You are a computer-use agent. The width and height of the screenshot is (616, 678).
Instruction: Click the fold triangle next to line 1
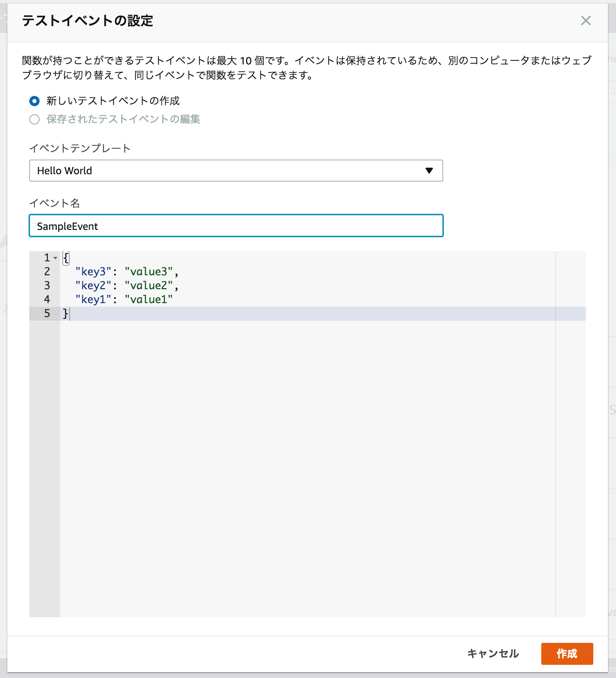55,258
